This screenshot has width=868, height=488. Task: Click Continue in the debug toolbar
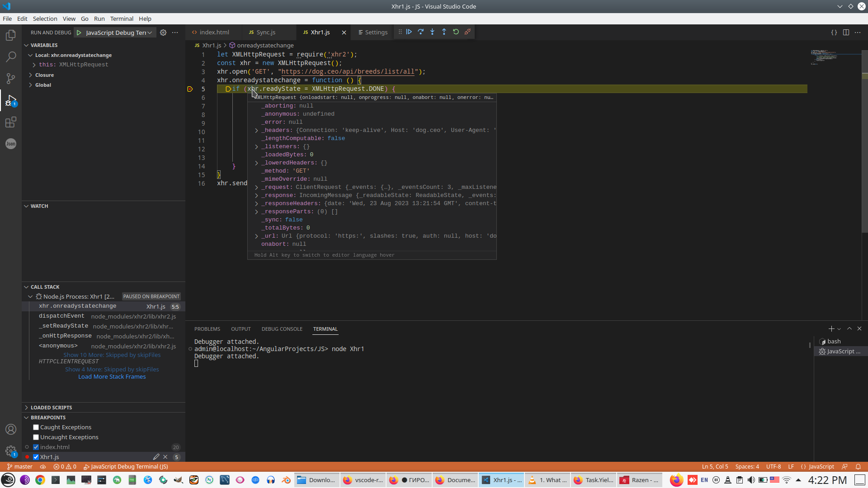[409, 32]
